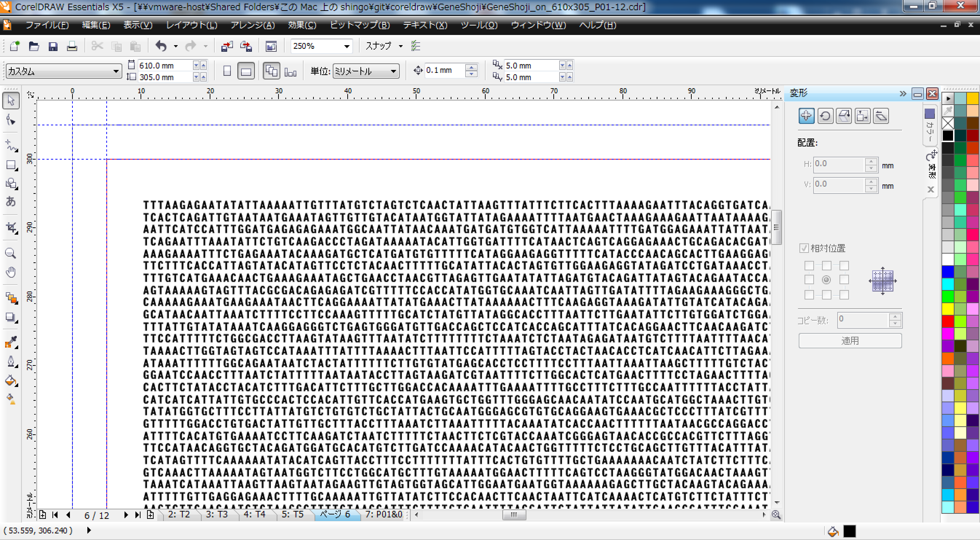Viewport: 980px width, 540px height.
Task: Check the middle-left anchor box
Action: (809, 280)
